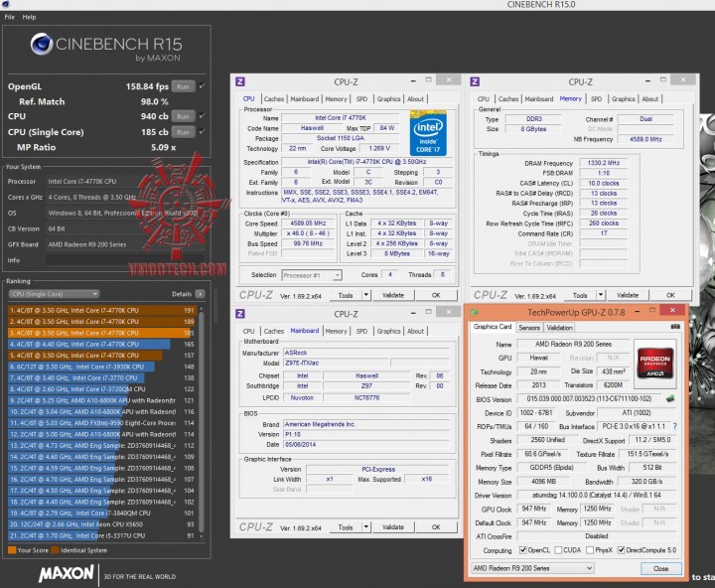Click the Bus Interface question mark icon
The height and width of the screenshot is (588, 715).
coord(674,426)
